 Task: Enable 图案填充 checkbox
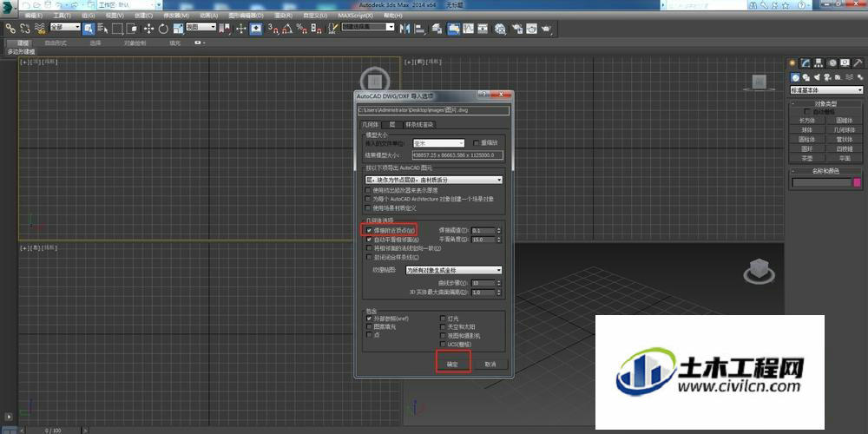[x=369, y=326]
